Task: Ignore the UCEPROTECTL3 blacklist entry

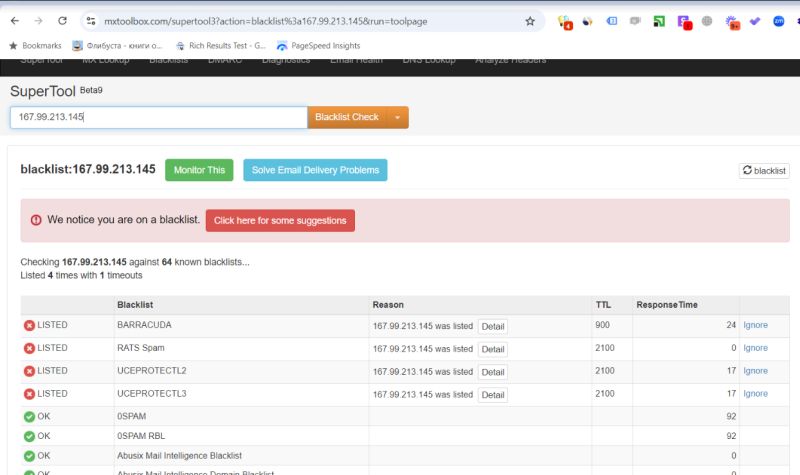Action: point(755,394)
